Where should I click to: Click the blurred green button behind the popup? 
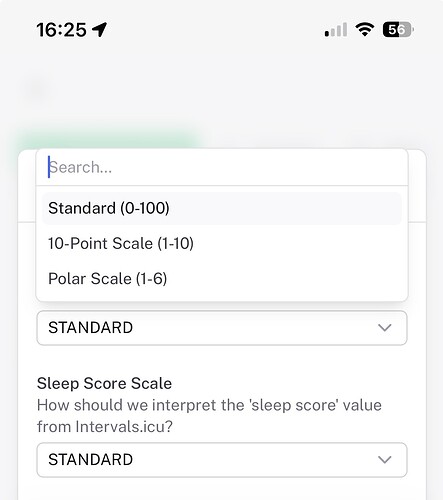108,140
